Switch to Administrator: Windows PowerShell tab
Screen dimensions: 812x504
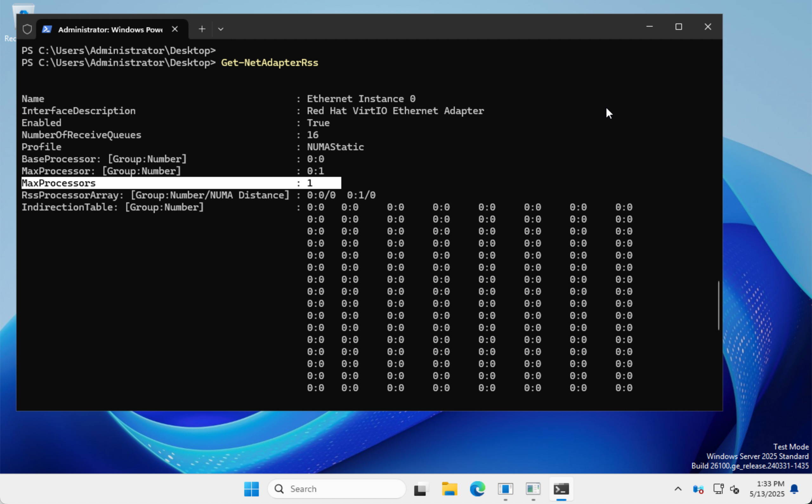click(x=110, y=29)
